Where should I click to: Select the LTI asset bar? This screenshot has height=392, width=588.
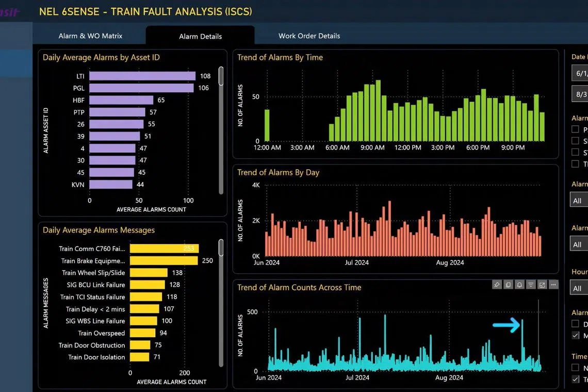(142, 76)
